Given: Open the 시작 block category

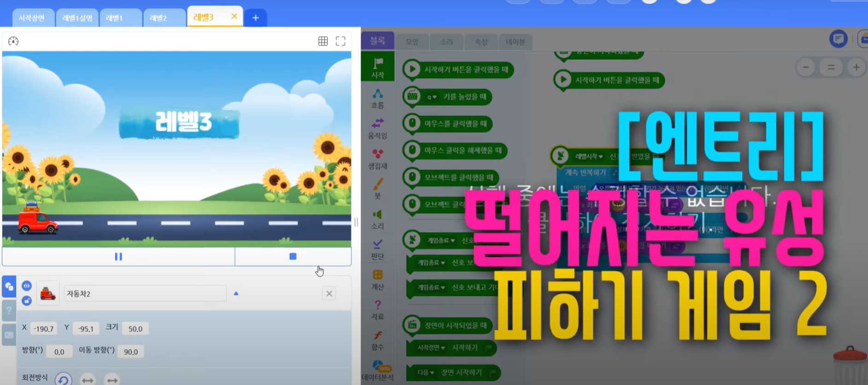Looking at the screenshot, I should pos(378,67).
